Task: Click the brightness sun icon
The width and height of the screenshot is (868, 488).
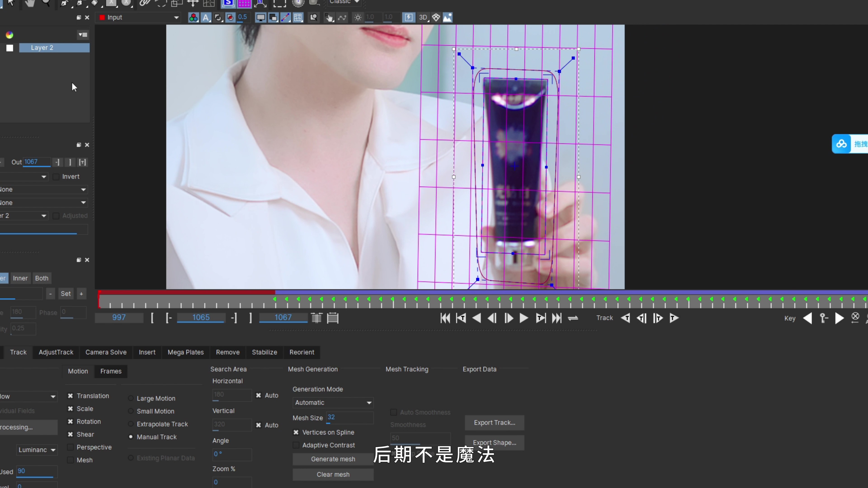Action: pos(358,18)
